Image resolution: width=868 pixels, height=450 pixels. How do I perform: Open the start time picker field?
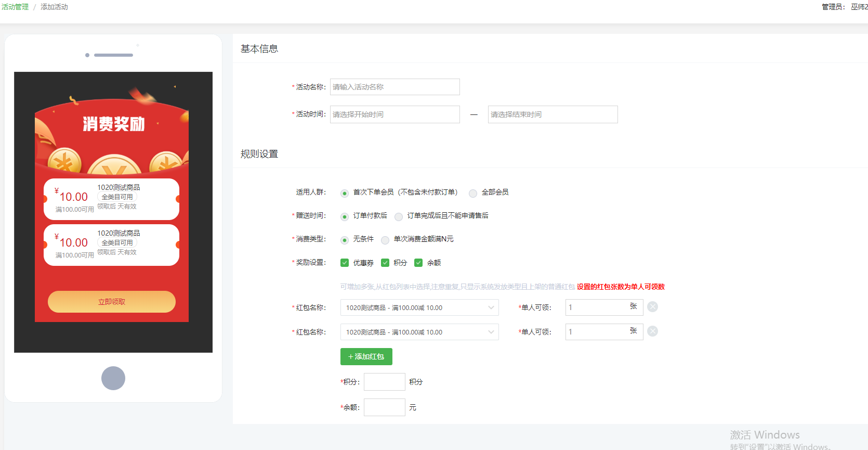[394, 114]
